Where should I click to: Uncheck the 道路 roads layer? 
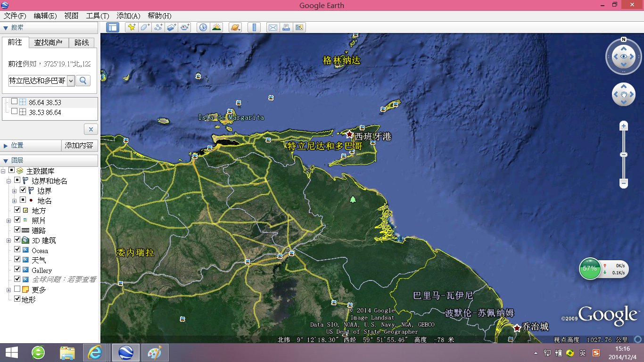coord(17,230)
